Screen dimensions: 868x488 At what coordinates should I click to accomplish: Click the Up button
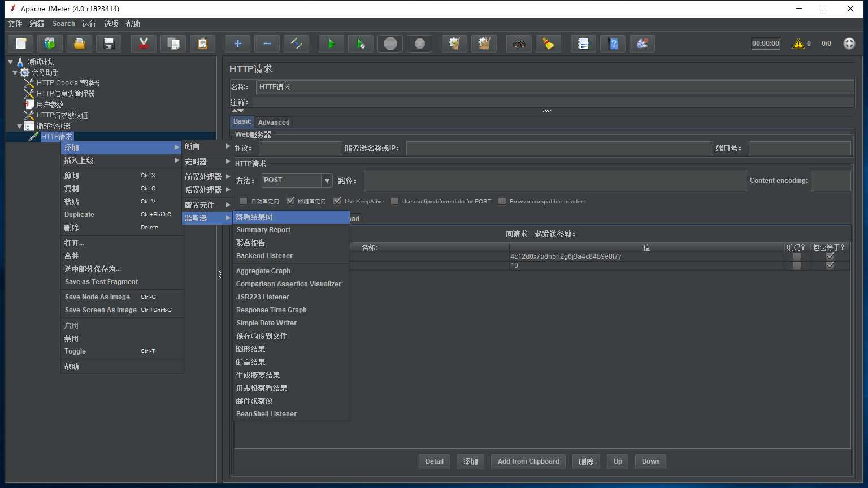point(618,461)
